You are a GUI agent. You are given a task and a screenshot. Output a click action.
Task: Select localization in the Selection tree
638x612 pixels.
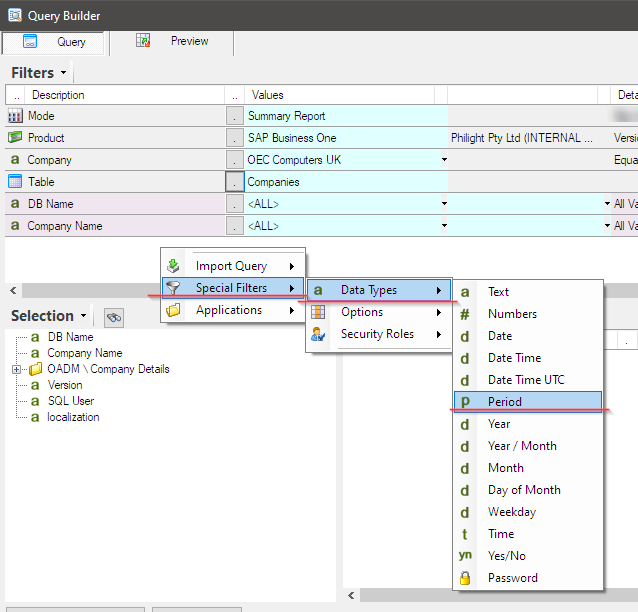(73, 417)
